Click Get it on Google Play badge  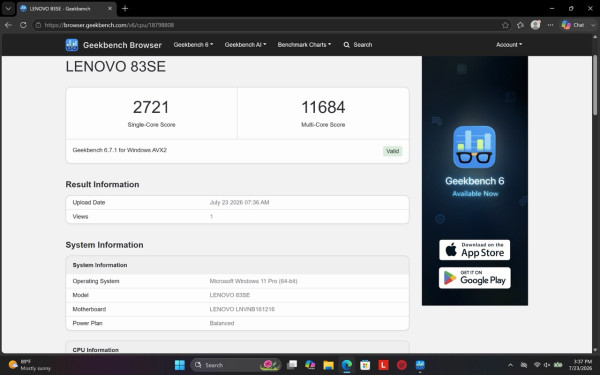474,278
